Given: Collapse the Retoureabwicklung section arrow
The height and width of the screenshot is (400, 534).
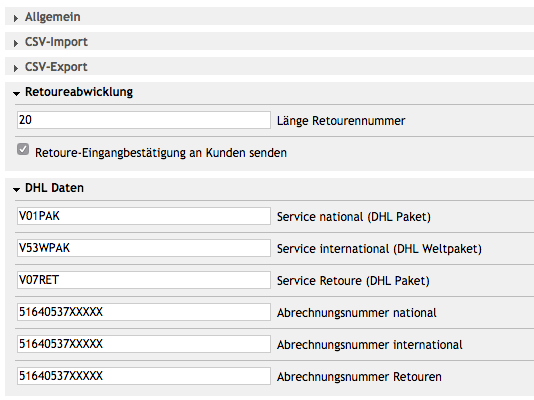Looking at the screenshot, I should pos(16,93).
